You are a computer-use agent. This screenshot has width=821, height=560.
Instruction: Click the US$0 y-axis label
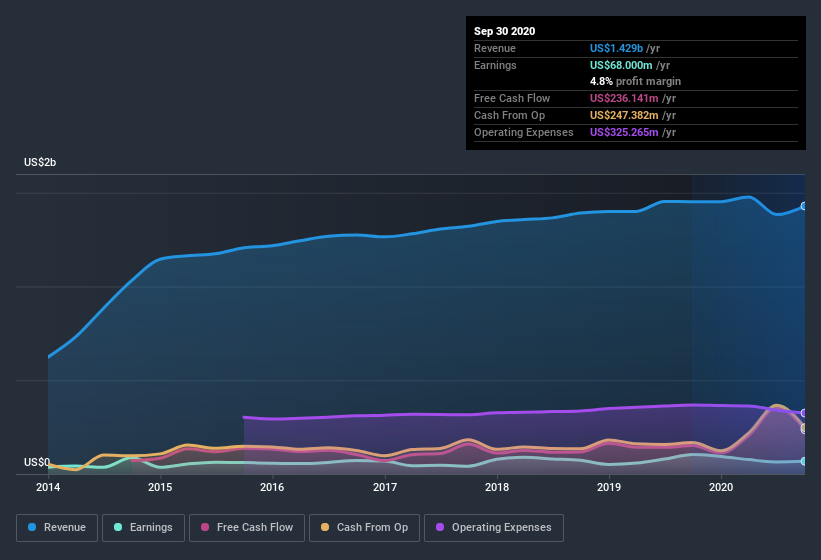[x=37, y=462]
